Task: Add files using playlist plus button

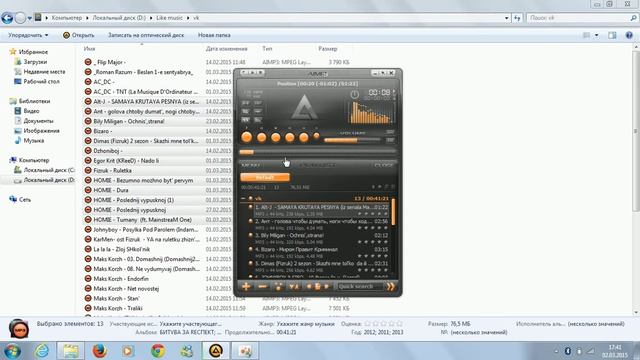Action: coord(246,287)
